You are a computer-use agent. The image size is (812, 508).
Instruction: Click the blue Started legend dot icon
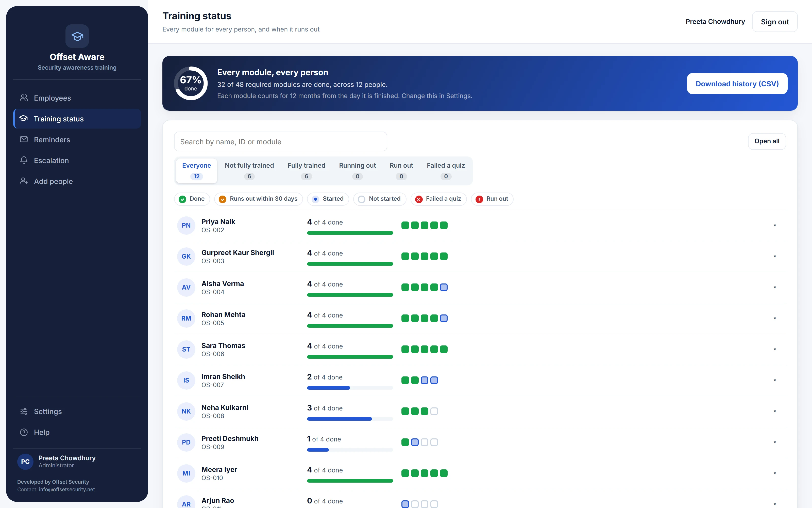tap(315, 199)
